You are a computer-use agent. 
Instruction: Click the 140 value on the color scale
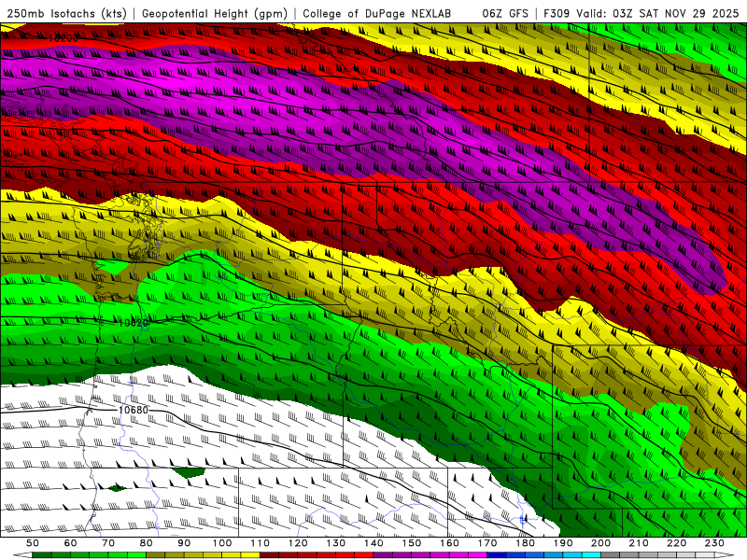373,543
